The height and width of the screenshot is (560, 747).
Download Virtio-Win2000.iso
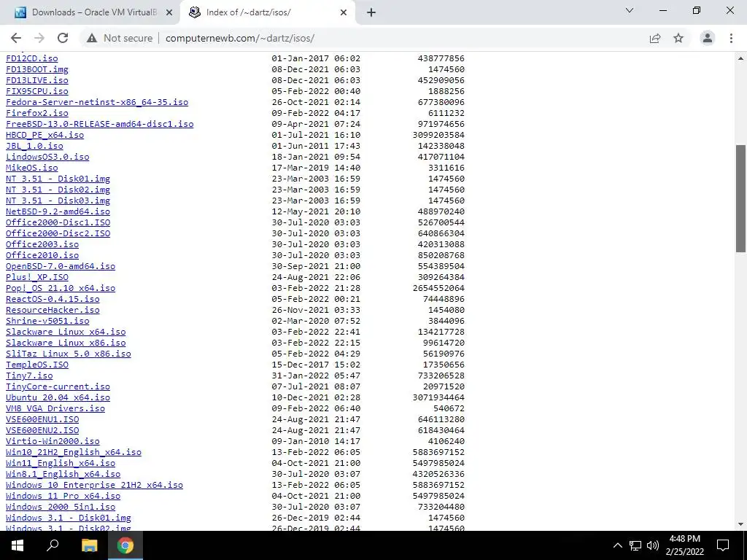53,441
